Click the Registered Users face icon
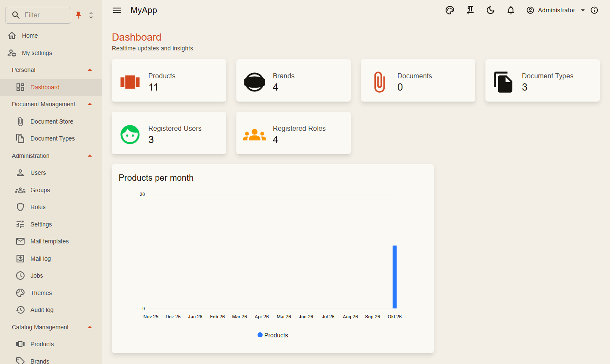Viewport: 610px width, 364px height. (130, 135)
